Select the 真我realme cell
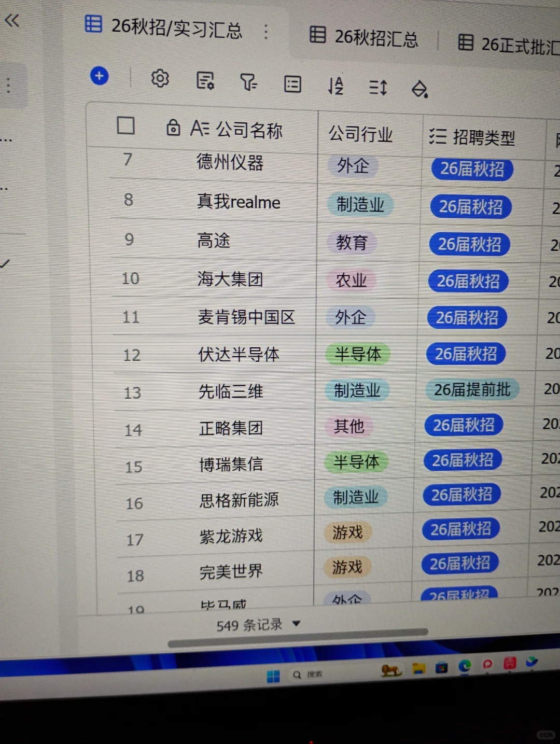The height and width of the screenshot is (744, 560). [239, 202]
